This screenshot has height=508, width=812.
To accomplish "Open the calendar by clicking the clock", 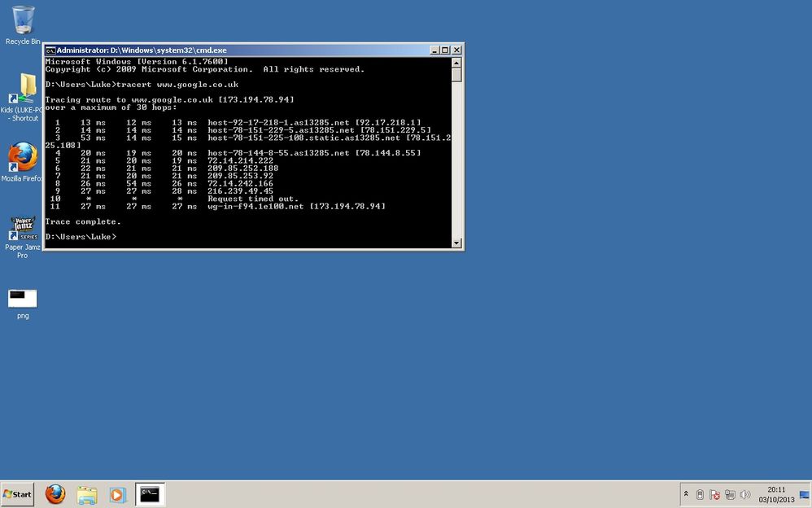I will coord(779,494).
